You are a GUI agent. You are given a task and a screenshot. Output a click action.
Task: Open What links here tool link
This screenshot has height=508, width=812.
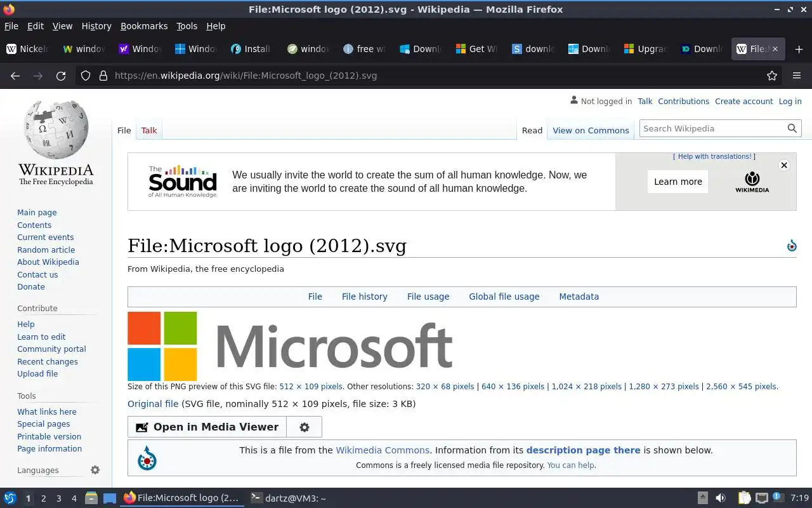coord(46,411)
